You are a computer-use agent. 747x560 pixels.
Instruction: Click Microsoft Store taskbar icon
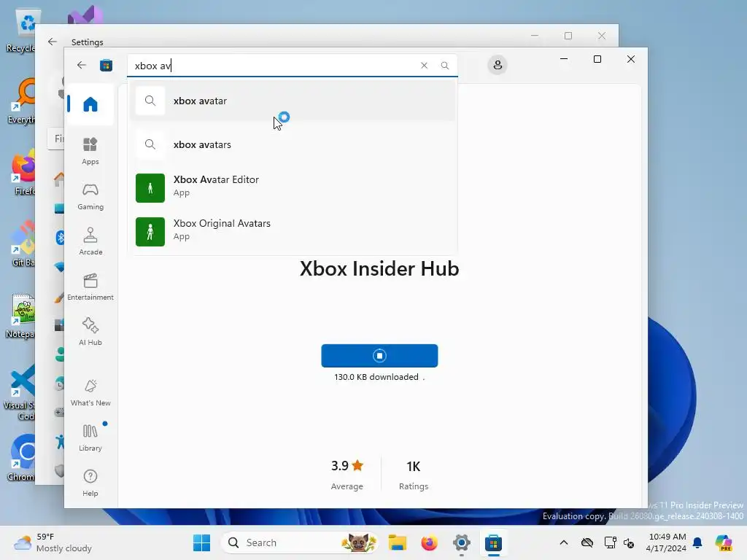[x=493, y=542]
